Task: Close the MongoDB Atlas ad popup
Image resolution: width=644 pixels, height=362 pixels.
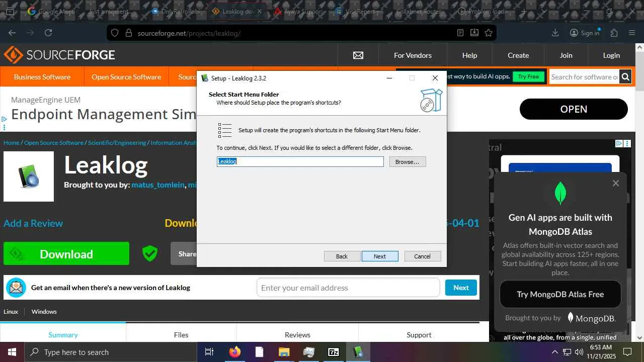Action: (x=616, y=183)
